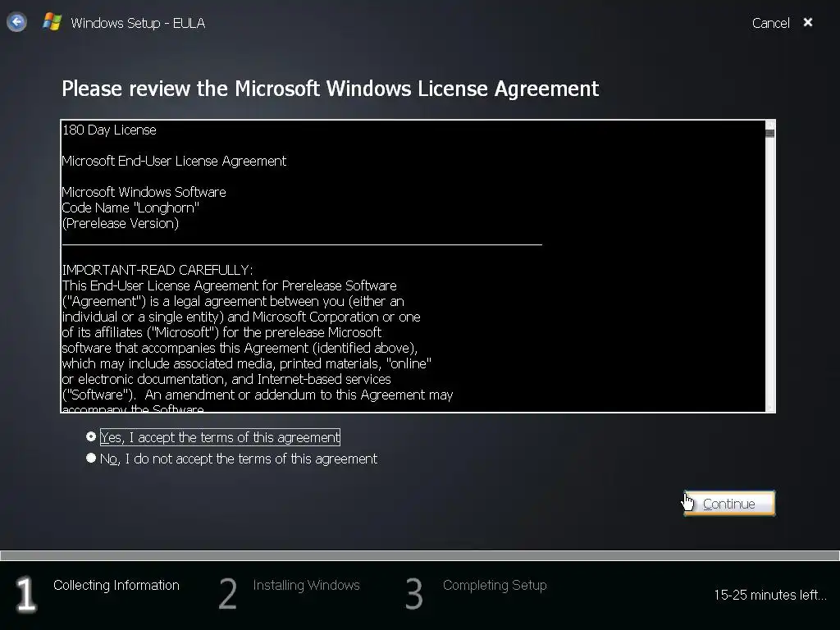Click the Installing Windows step label
The height and width of the screenshot is (630, 840).
point(307,585)
